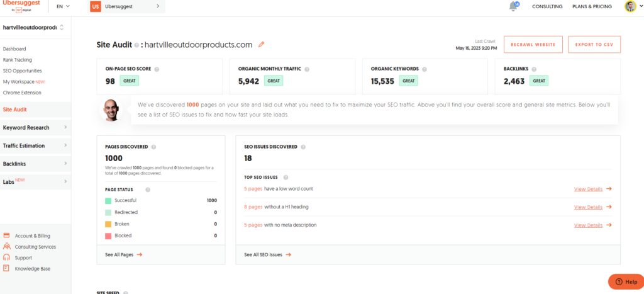Open Consulting Services sidebar link

[x=35, y=247]
